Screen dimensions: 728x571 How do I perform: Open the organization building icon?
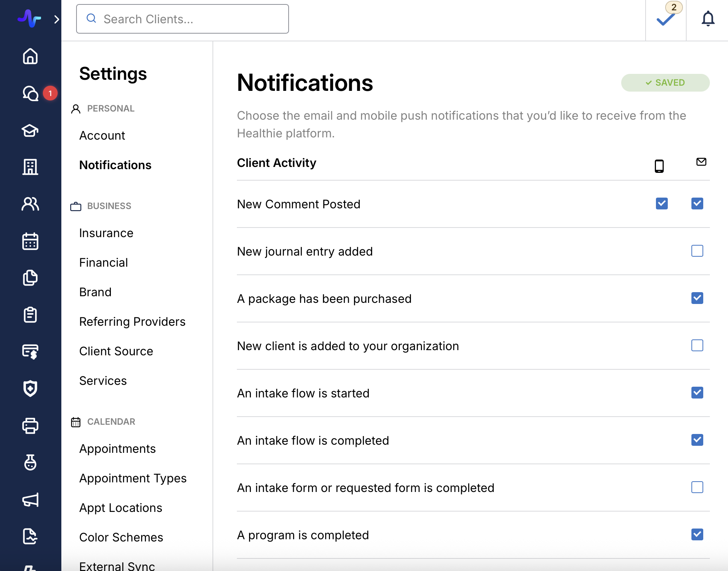click(x=30, y=167)
